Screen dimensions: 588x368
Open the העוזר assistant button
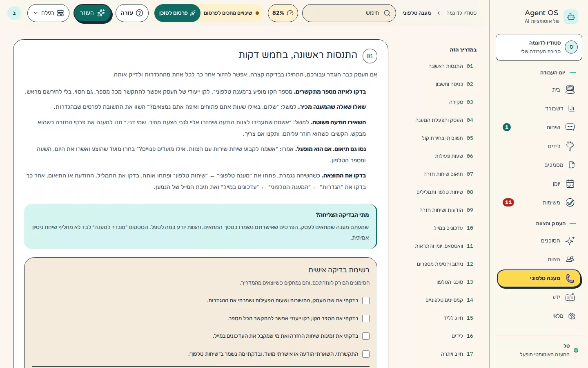pos(92,13)
